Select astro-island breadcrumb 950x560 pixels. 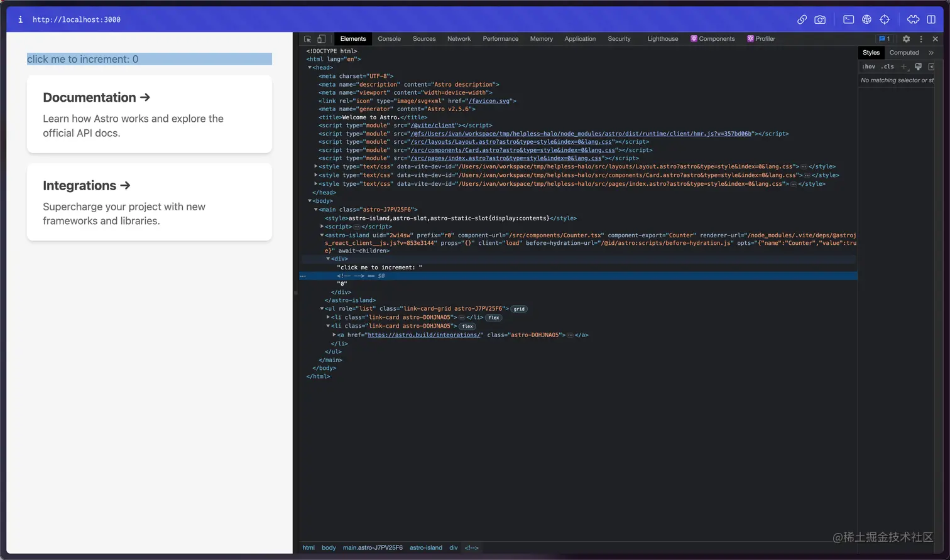coord(426,548)
